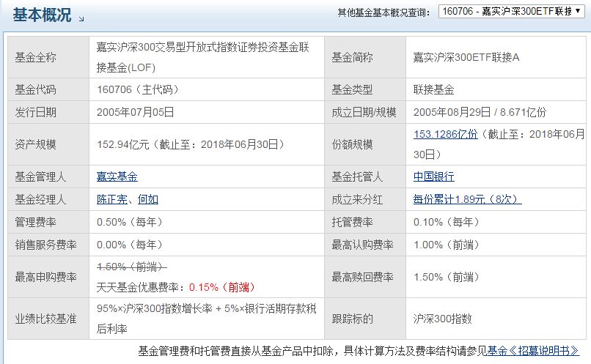Click the 份额规模 label
This screenshot has width=591, height=364.
tap(352, 144)
